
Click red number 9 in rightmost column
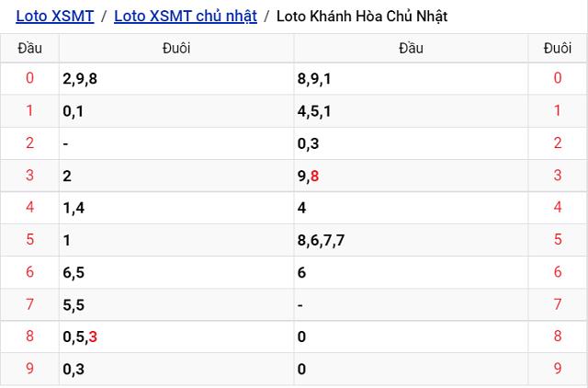coord(557,369)
